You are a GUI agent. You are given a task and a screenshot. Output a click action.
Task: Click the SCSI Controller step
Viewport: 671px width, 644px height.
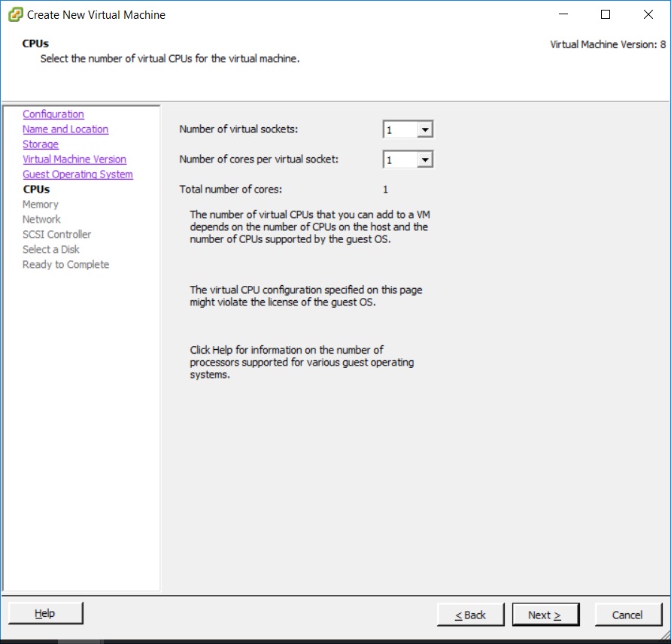click(x=56, y=235)
